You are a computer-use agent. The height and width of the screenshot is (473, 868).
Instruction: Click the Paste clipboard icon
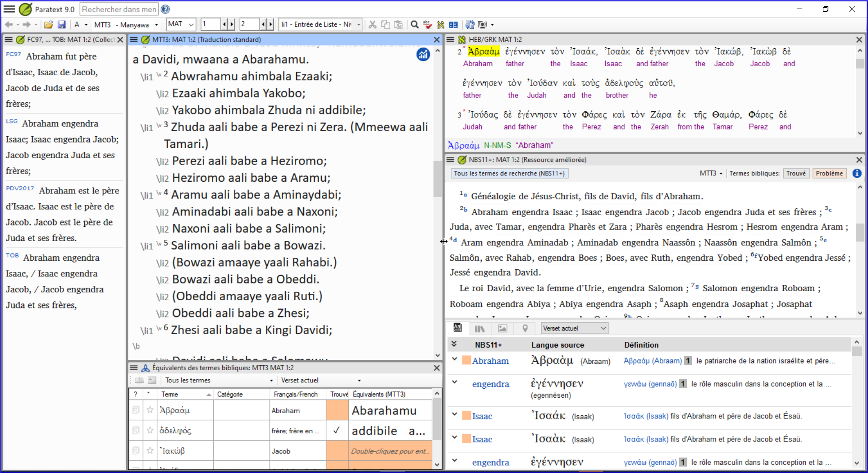pyautogui.click(x=398, y=24)
